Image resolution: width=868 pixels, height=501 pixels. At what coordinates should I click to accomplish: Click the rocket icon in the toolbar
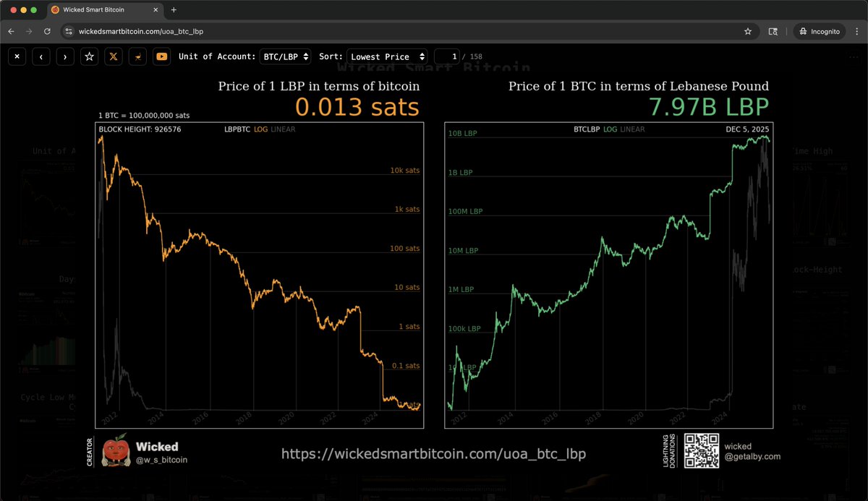[x=137, y=56]
